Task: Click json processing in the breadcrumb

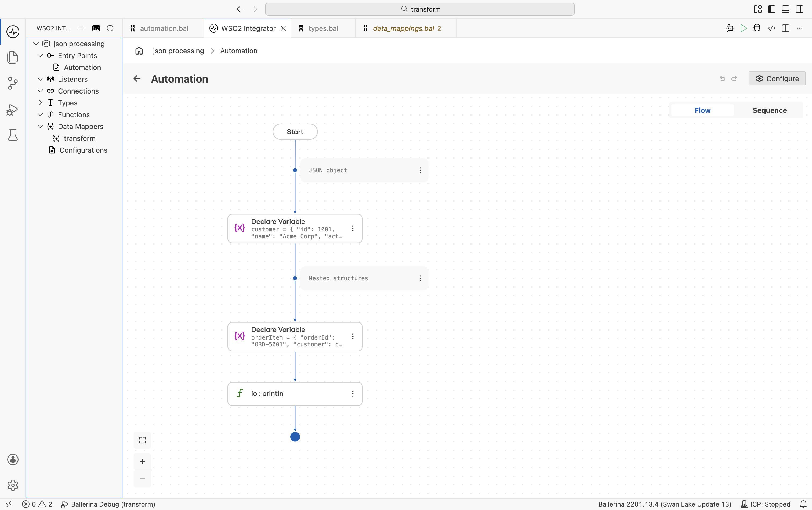Action: (178, 51)
